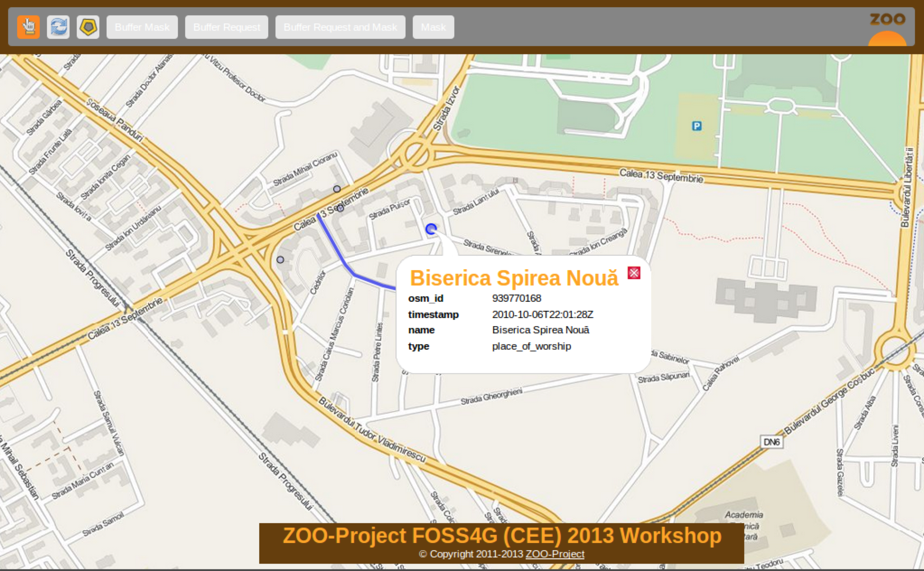This screenshot has height=571, width=924.
Task: Select the yellow polygon draw tool
Action: 88,27
